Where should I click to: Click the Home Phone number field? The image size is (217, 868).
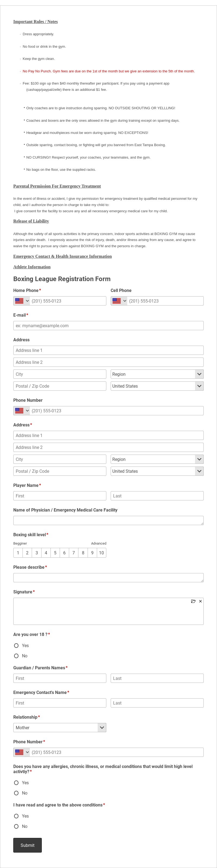tap(68, 301)
